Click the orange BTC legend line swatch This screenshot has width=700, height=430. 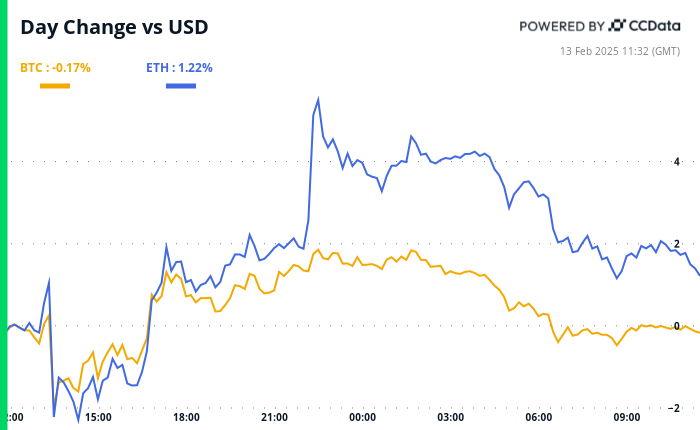(54, 86)
